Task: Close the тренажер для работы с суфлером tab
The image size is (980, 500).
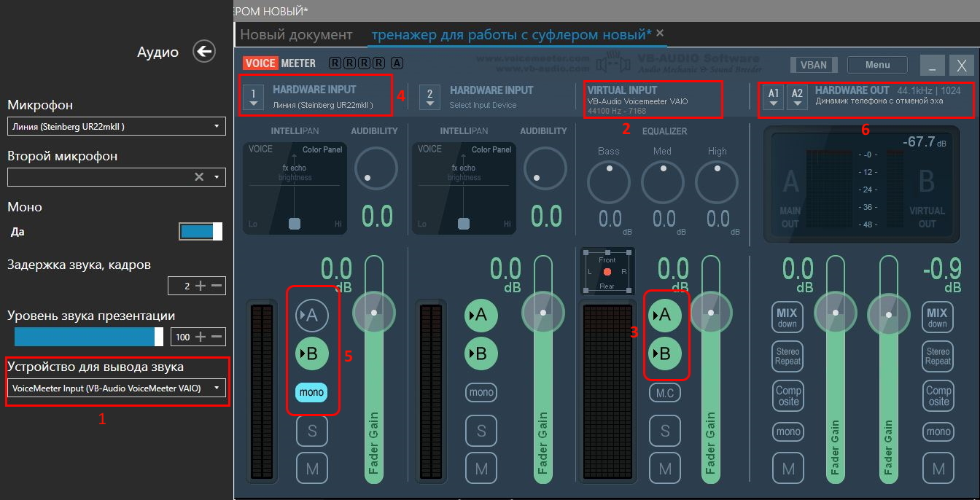Action: pos(660,33)
